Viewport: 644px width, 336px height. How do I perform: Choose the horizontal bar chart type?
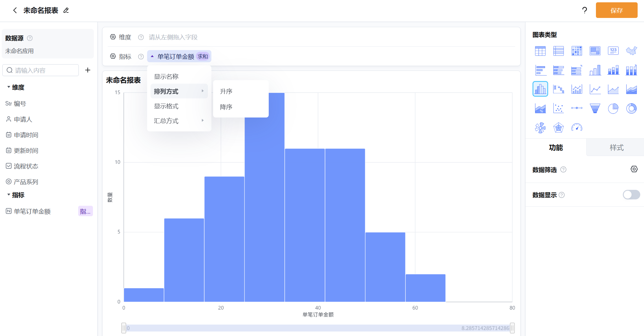(540, 70)
